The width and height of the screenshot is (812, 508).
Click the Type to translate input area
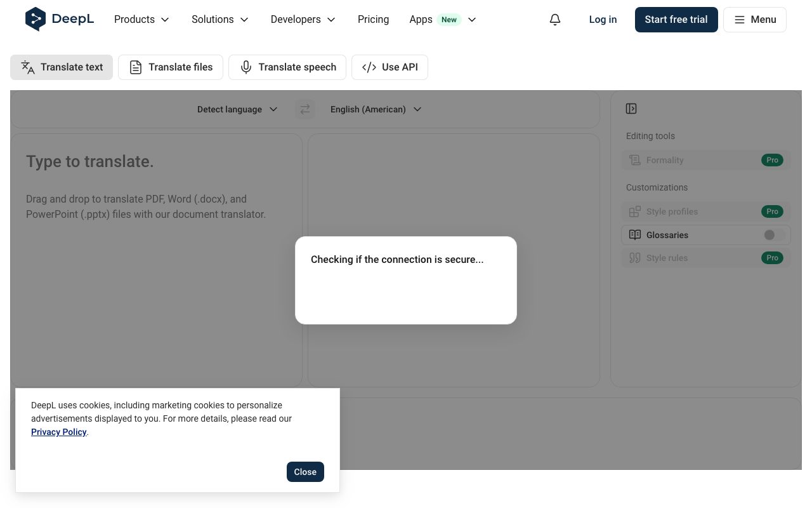tap(156, 260)
